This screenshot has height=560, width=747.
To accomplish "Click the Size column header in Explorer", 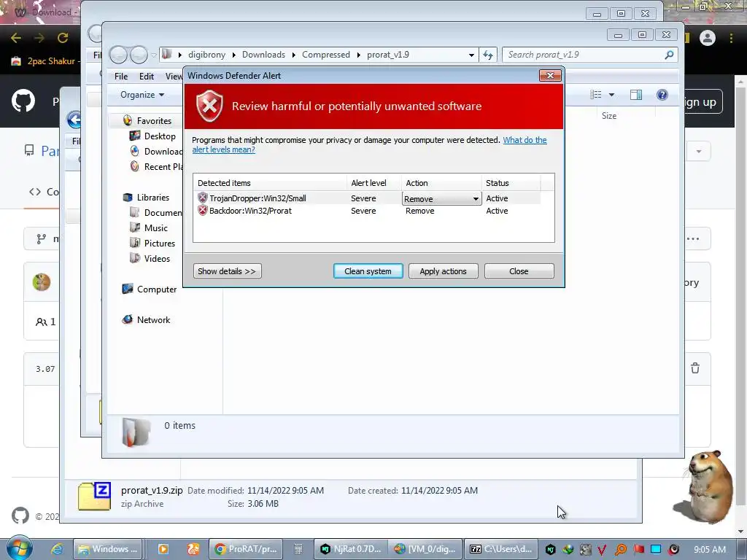I will (609, 116).
